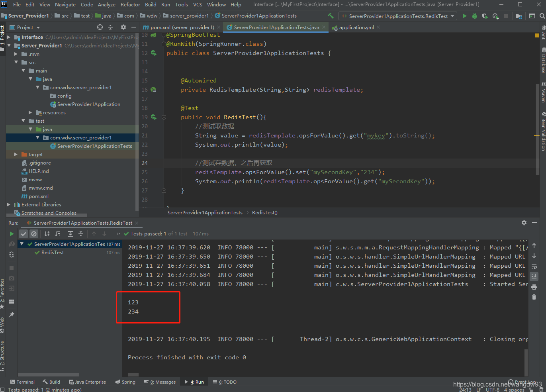
Task: Close the ServerProvider1ApplicationTests.java tab
Action: click(x=324, y=27)
